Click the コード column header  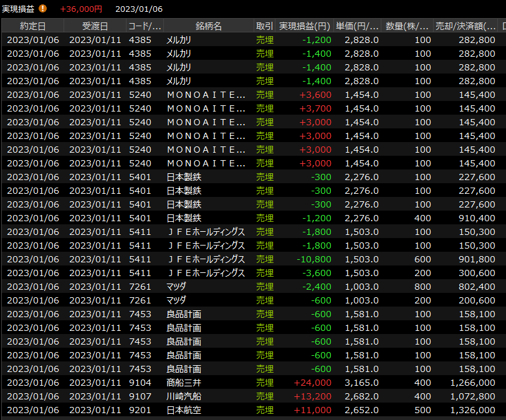(145, 26)
